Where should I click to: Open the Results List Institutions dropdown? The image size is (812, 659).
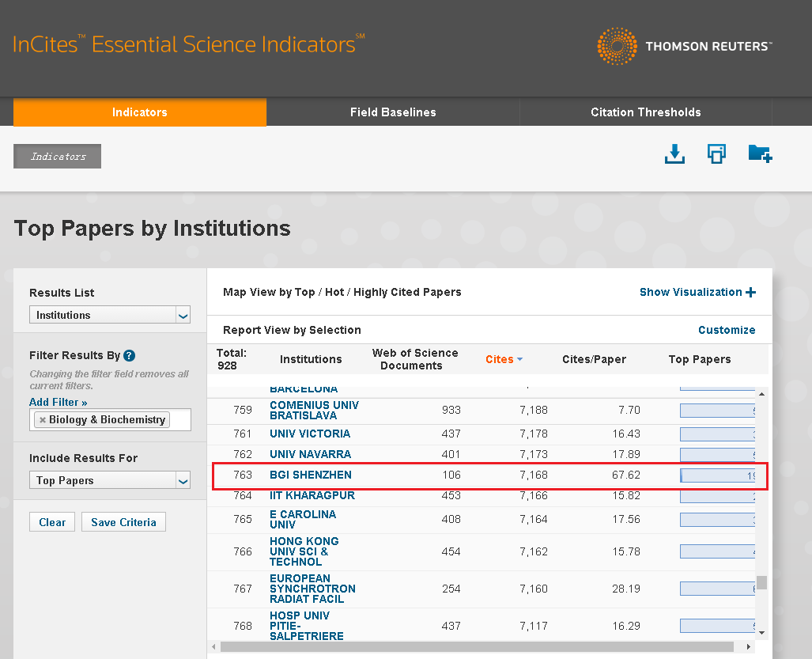(x=110, y=315)
